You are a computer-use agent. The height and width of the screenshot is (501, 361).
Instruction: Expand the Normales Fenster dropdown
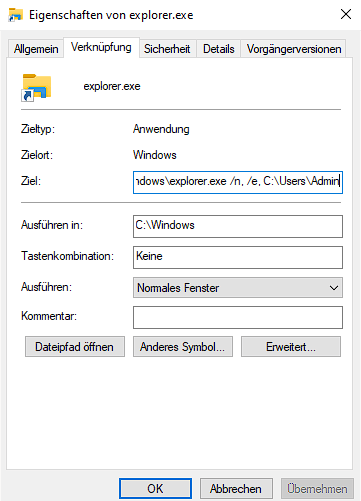pyautogui.click(x=238, y=288)
